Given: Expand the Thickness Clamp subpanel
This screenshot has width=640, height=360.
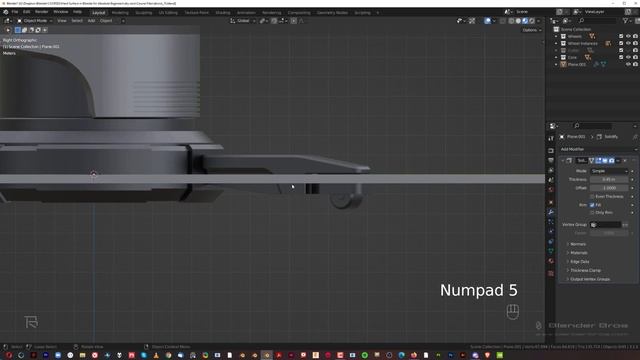Looking at the screenshot, I should 584,270.
